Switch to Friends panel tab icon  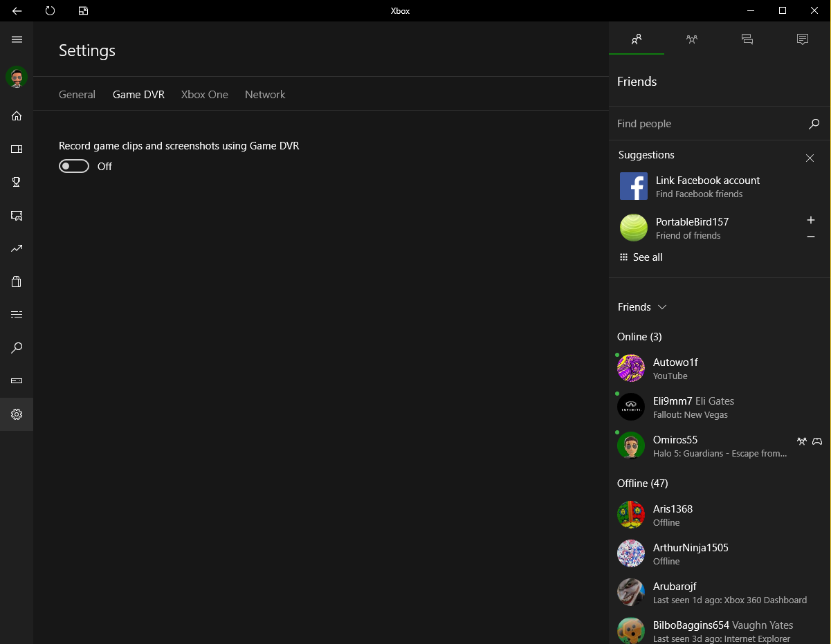coord(637,39)
